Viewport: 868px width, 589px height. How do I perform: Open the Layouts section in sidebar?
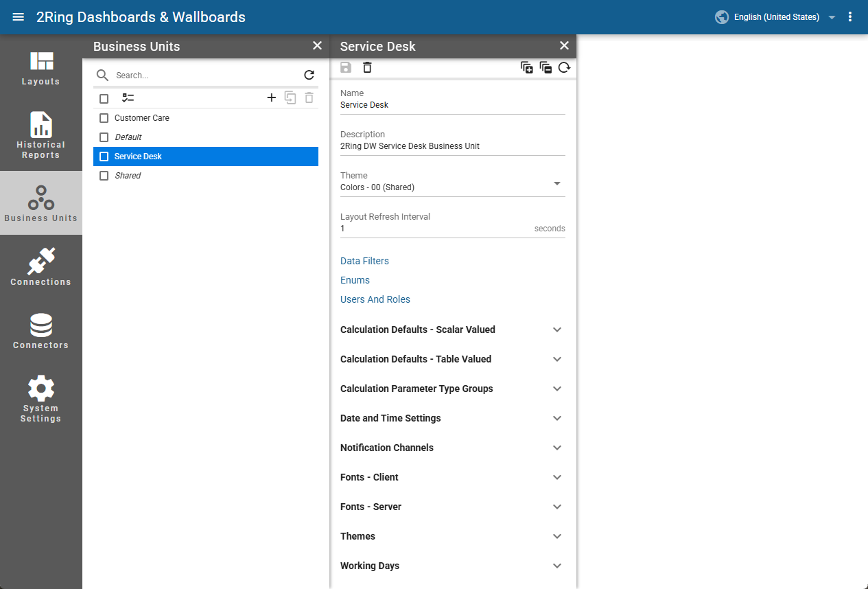(x=41, y=69)
